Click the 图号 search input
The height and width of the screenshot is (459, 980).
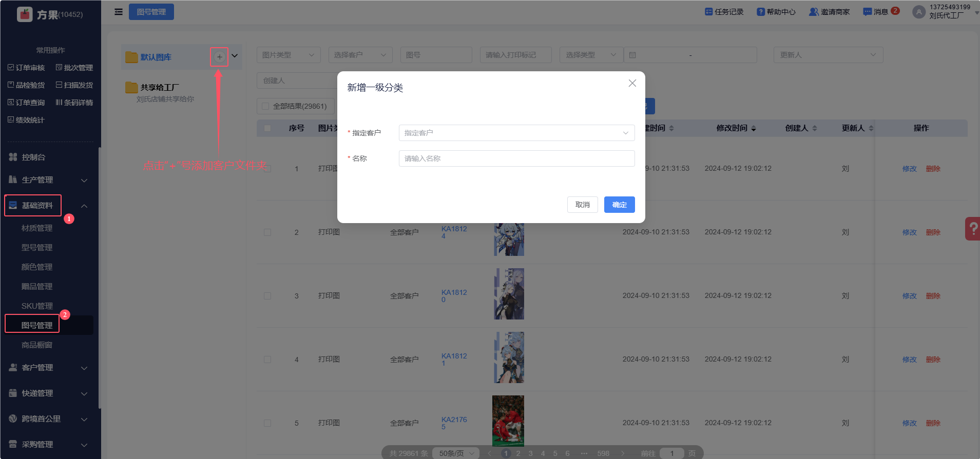click(436, 55)
